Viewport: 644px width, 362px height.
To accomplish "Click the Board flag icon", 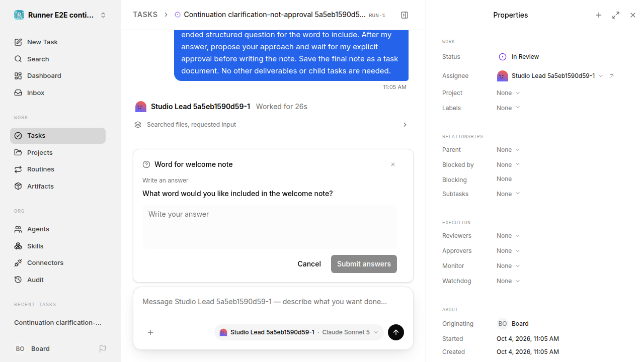I will 103,349.
